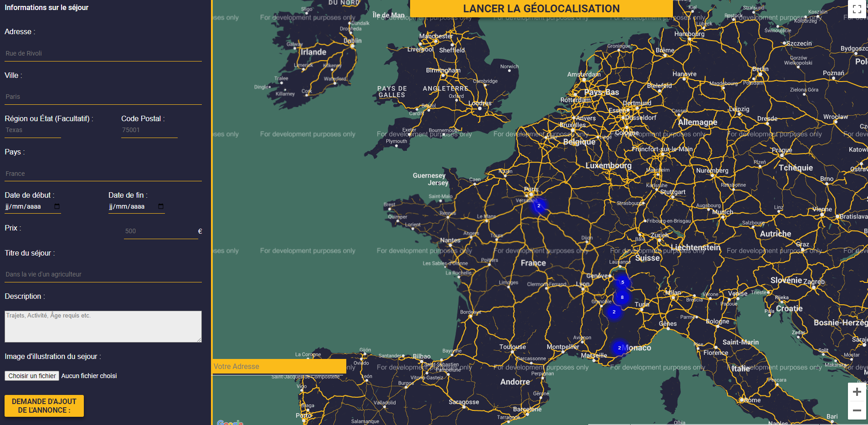868x425 pixels.
Task: Toggle fullscreen map view icon
Action: (857, 9)
